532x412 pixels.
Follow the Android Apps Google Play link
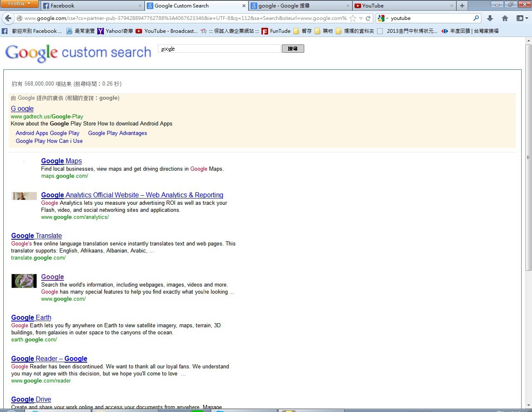point(47,133)
